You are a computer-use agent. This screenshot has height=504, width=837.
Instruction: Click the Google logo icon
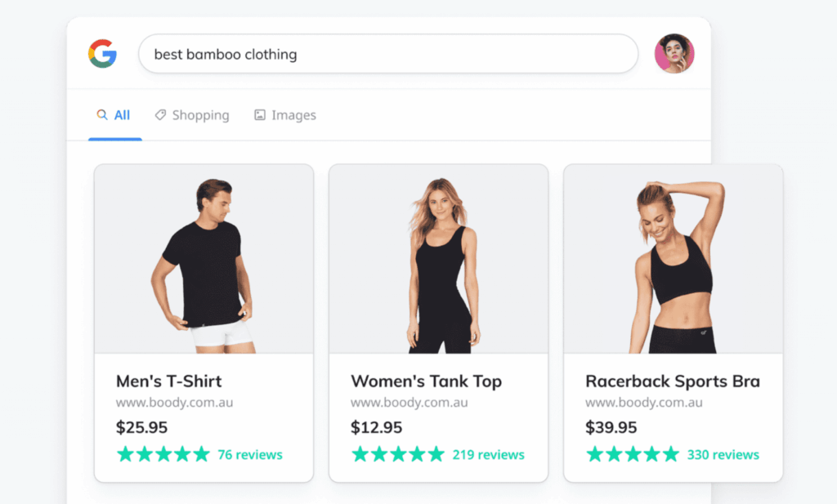pyautogui.click(x=102, y=54)
